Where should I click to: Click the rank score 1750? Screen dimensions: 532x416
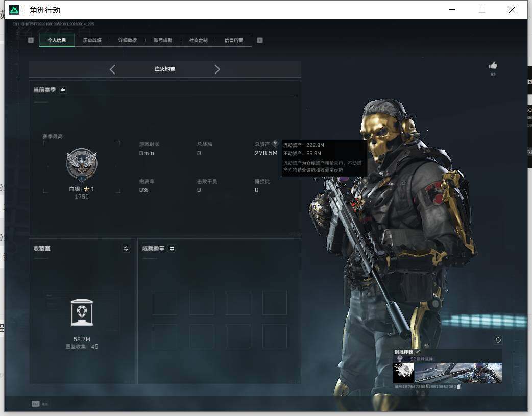(82, 197)
